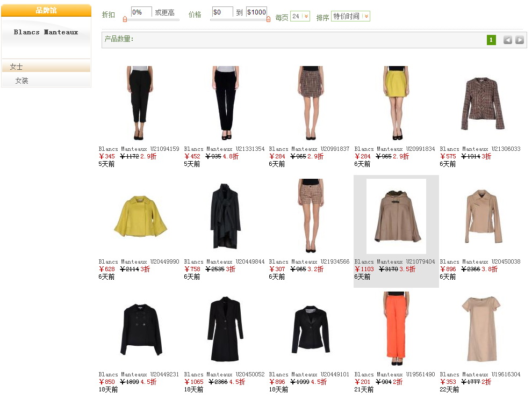Click price ￥345 of U21094159
532x400 pixels.
(x=107, y=156)
